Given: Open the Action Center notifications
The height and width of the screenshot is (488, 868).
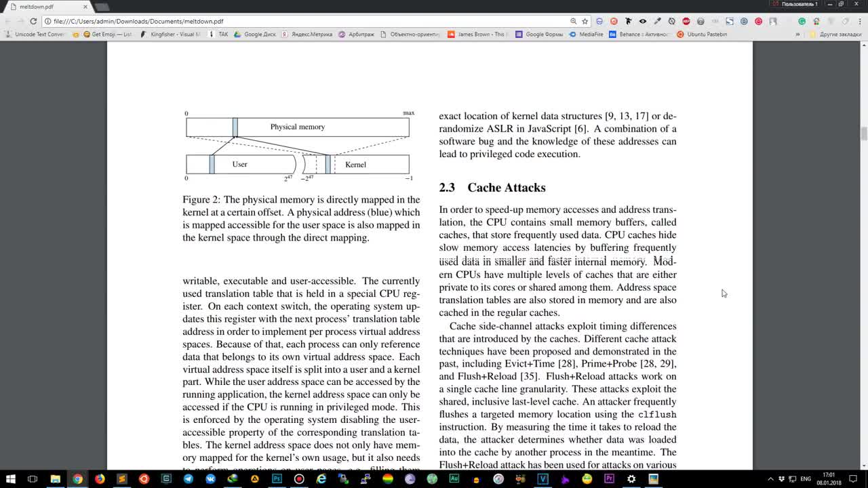Looking at the screenshot, I should (854, 479).
